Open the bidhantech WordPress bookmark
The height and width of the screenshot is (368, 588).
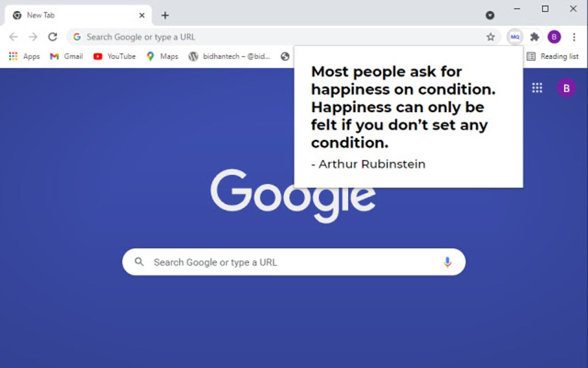[229, 57]
